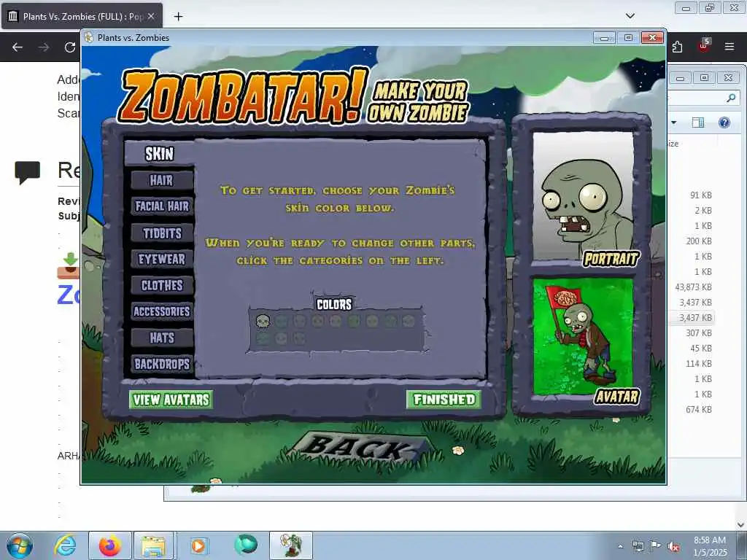747x560 pixels.
Task: Open the browser extensions puzzle icon
Action: [677, 47]
